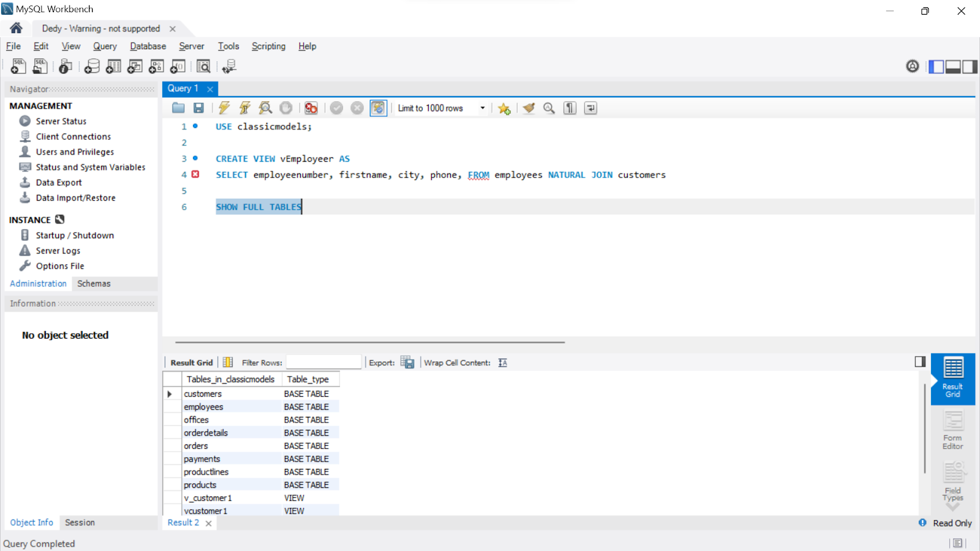The width and height of the screenshot is (980, 551).
Task: Open Server Status management item
Action: pyautogui.click(x=61, y=121)
